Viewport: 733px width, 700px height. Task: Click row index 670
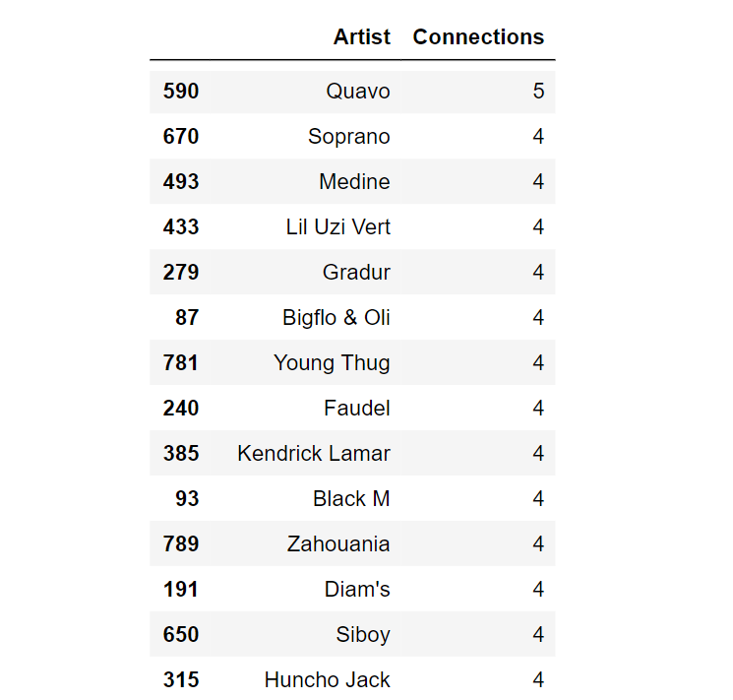(181, 137)
